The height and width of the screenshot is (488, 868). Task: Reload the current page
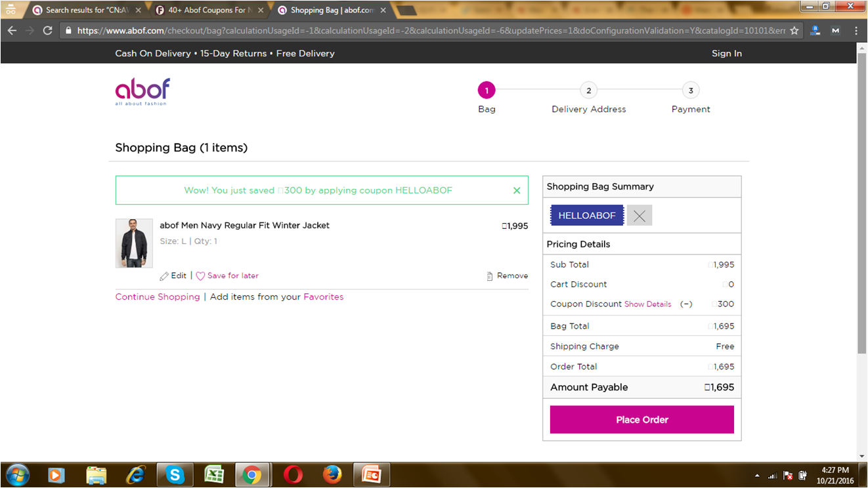click(x=47, y=31)
